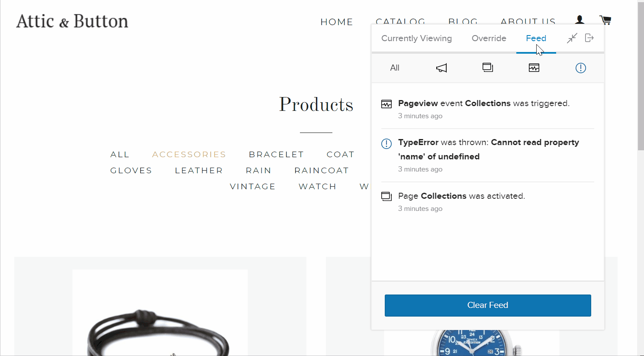
Task: Switch to the Override tab
Action: [x=489, y=39]
